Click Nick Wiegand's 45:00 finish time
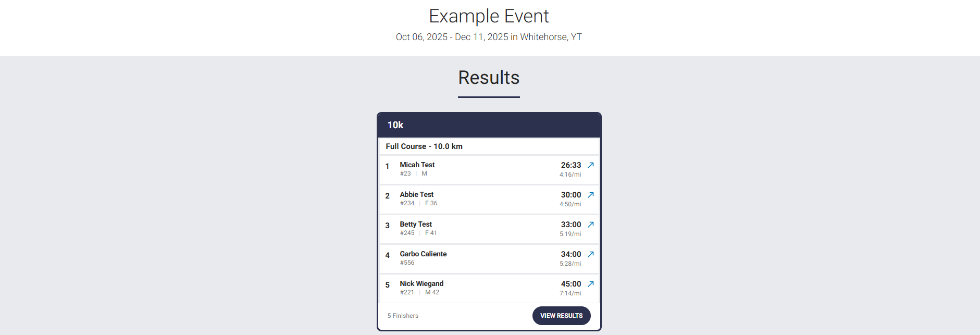 click(x=570, y=284)
